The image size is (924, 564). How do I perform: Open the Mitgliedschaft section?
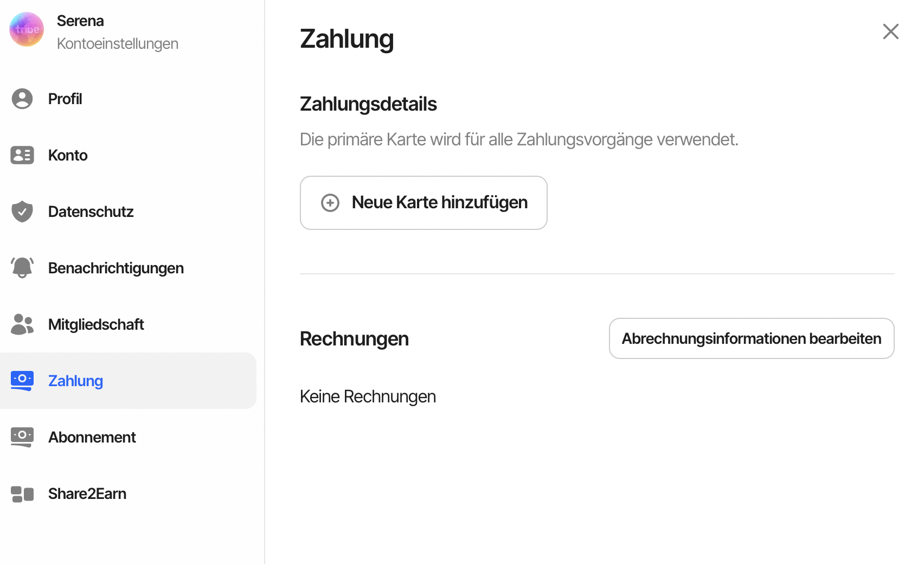click(96, 324)
